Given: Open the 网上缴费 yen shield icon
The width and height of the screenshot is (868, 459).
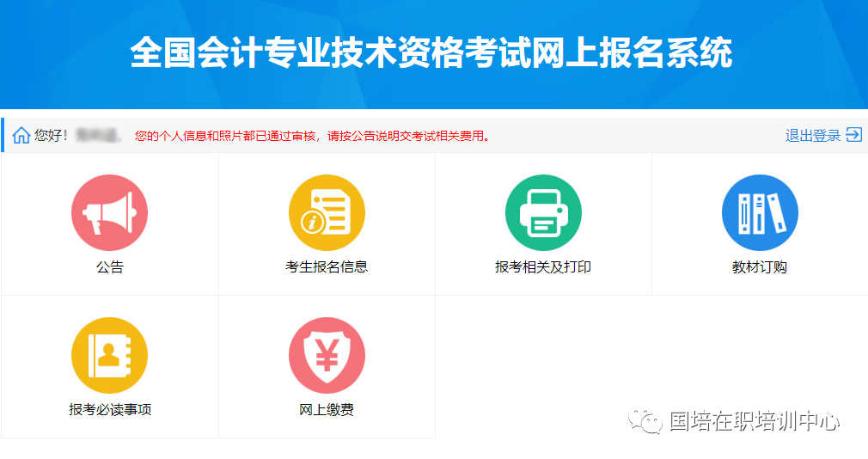Looking at the screenshot, I should [x=327, y=355].
